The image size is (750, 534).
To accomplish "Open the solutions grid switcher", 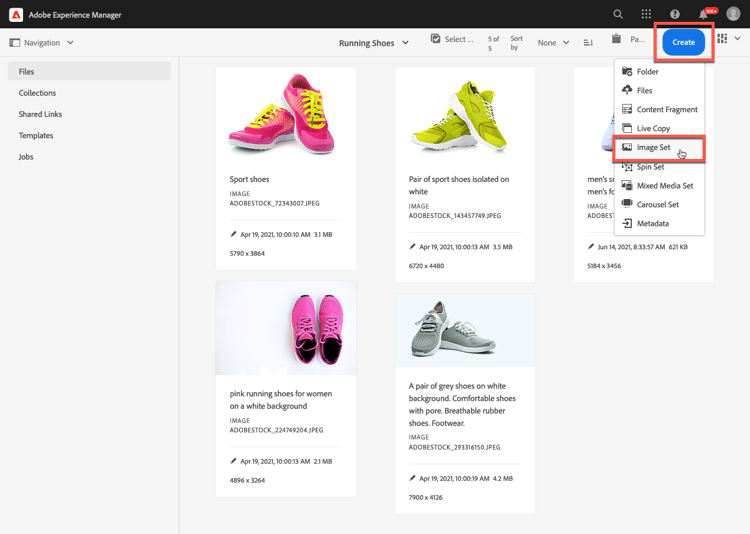I will tap(646, 14).
